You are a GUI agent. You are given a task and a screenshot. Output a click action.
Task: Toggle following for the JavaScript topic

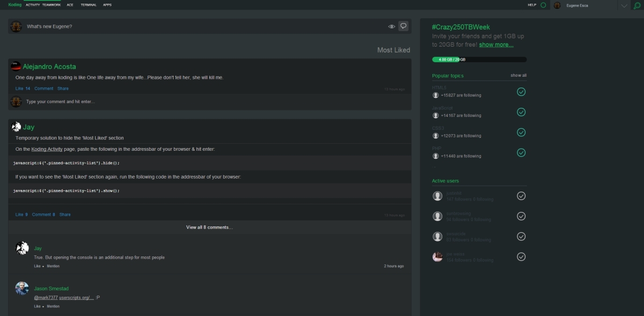520,112
